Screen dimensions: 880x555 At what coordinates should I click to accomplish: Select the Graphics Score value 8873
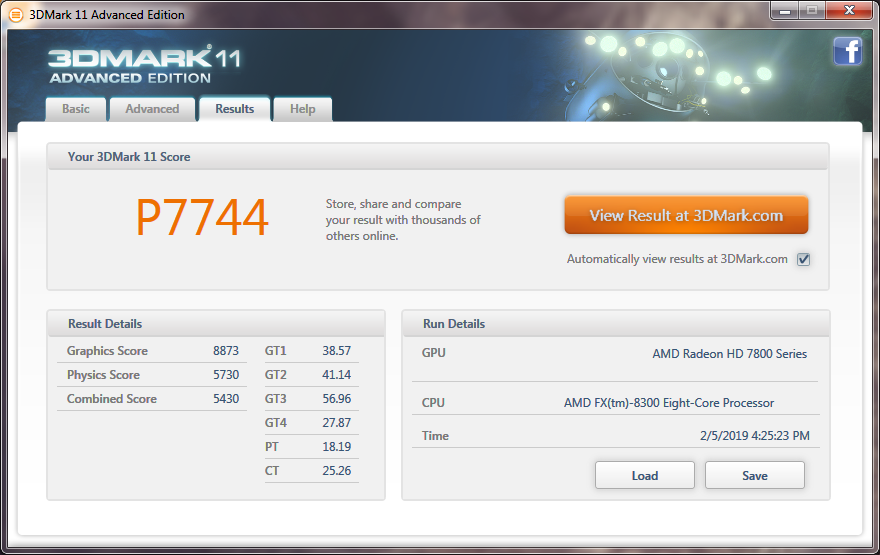point(226,351)
